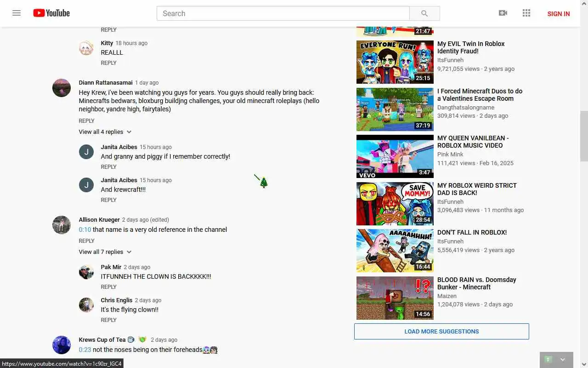Open BLOOD RAIN vs. Doomsday Bunker thumbnail
Viewport: 588px width, 368px height.
(x=395, y=298)
